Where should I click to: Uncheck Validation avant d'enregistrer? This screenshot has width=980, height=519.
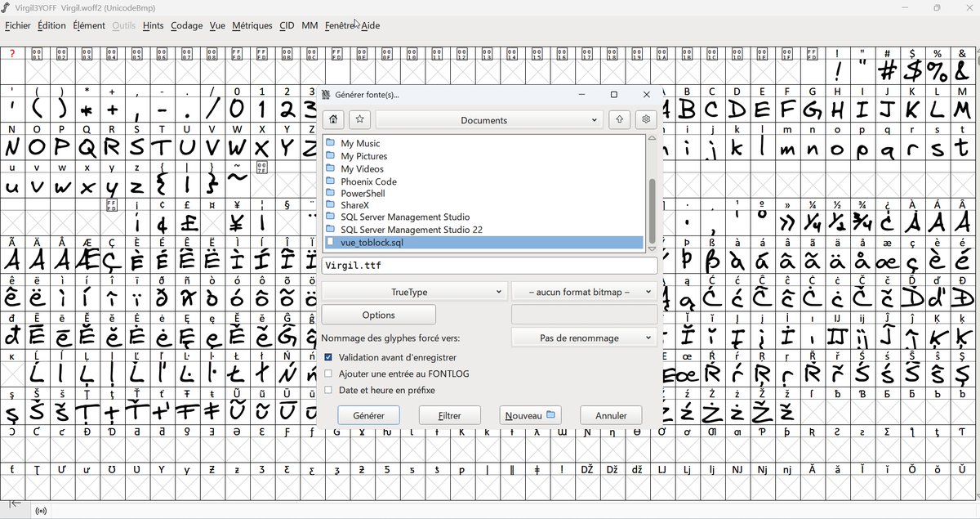pos(328,357)
